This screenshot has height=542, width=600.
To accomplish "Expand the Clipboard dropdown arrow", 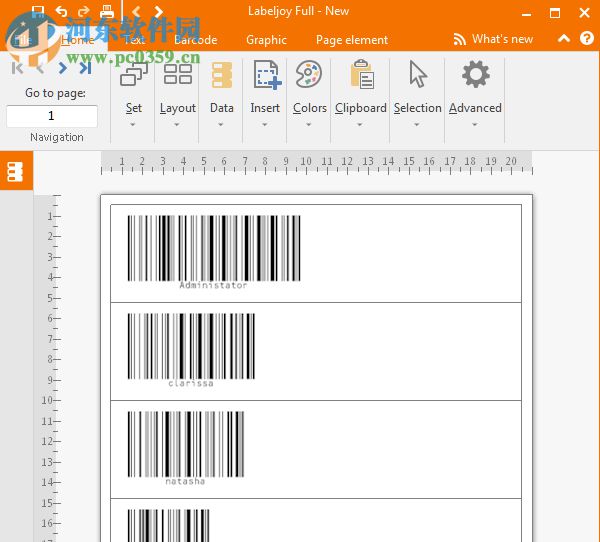I will 360,124.
